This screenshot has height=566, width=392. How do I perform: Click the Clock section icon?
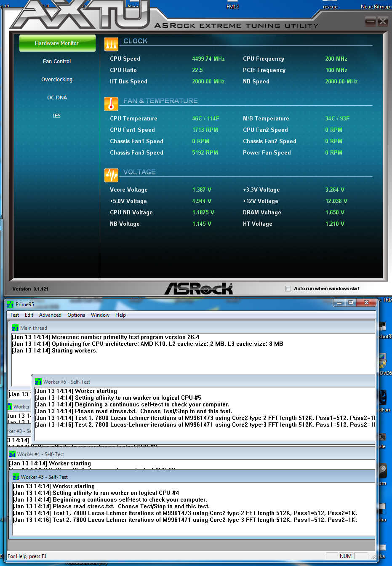[111, 44]
